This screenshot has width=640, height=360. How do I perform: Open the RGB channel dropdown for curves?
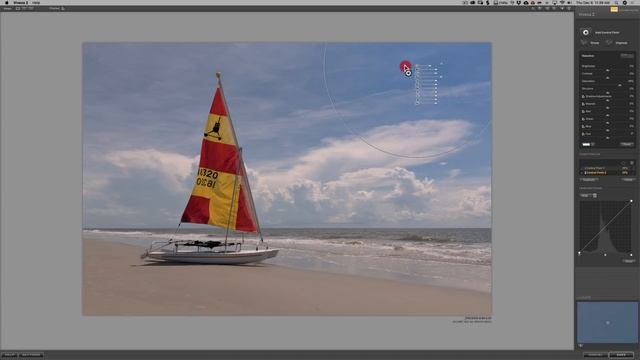pyautogui.click(x=585, y=196)
